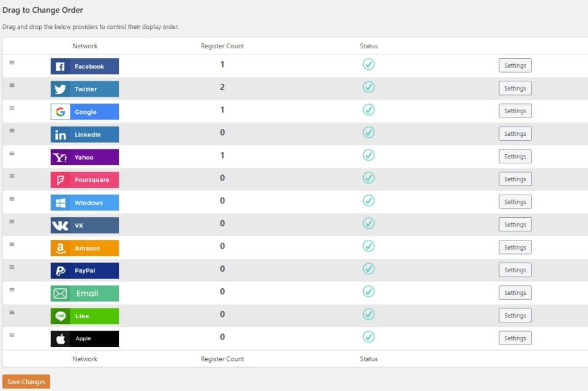Viewport: 588px width, 391px height.
Task: Click the bottom Register Count footer label
Action: tap(222, 359)
